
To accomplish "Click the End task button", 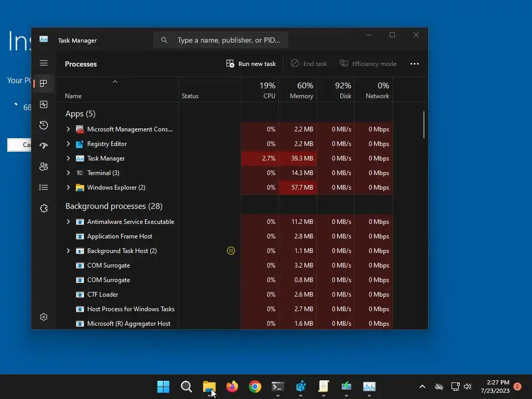I will point(309,64).
